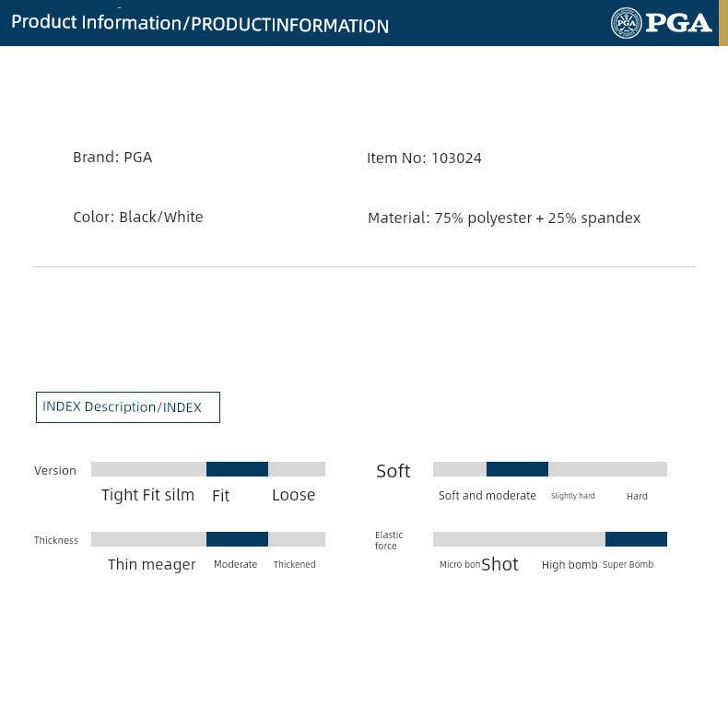Click the Moderate segment on Thickness bar
Screen dimensions: 728x706
237,539
